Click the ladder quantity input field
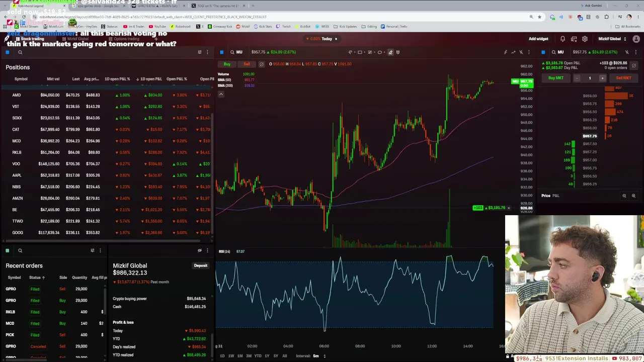This screenshot has width=644, height=362. [590, 78]
